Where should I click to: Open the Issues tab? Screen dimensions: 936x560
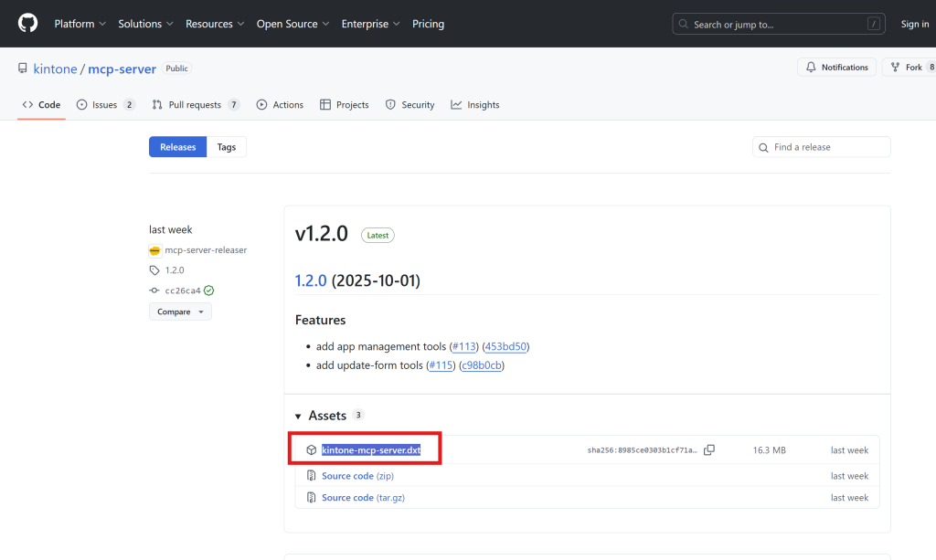point(105,105)
